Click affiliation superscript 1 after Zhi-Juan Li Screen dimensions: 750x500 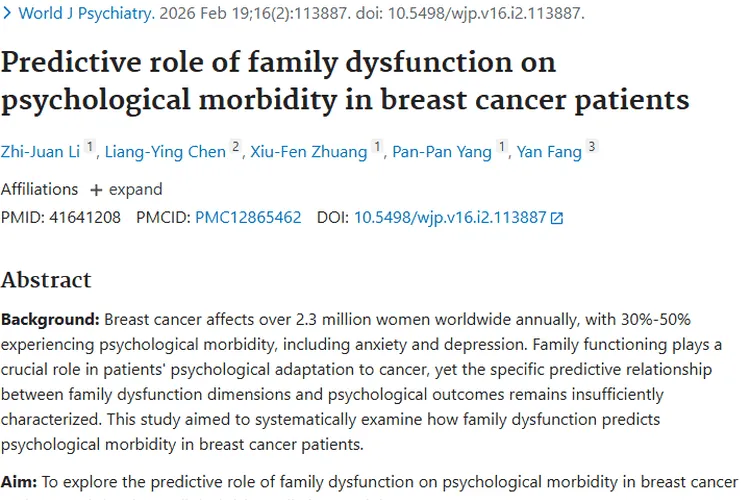tap(89, 147)
